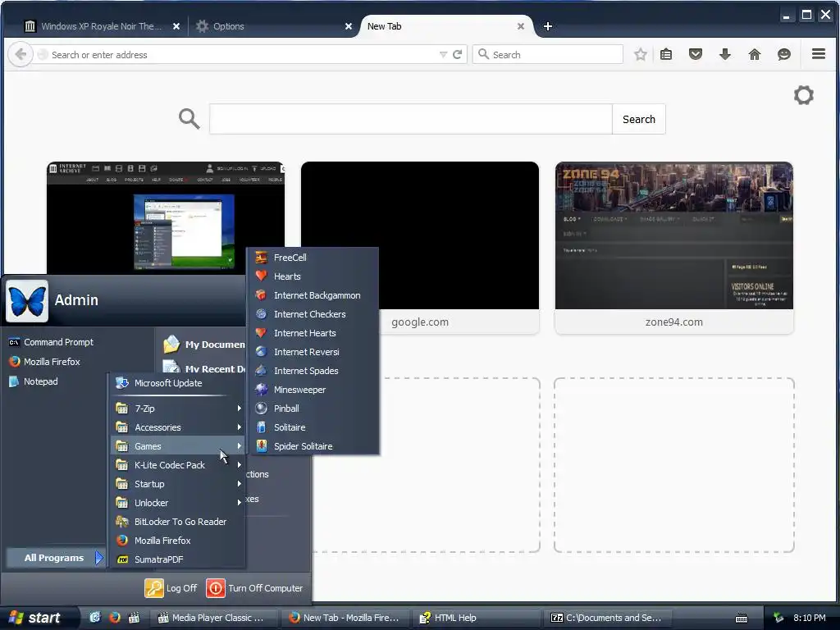The image size is (840, 630).
Task: Open the Internet Archive thumbnail tile
Action: coord(166,218)
